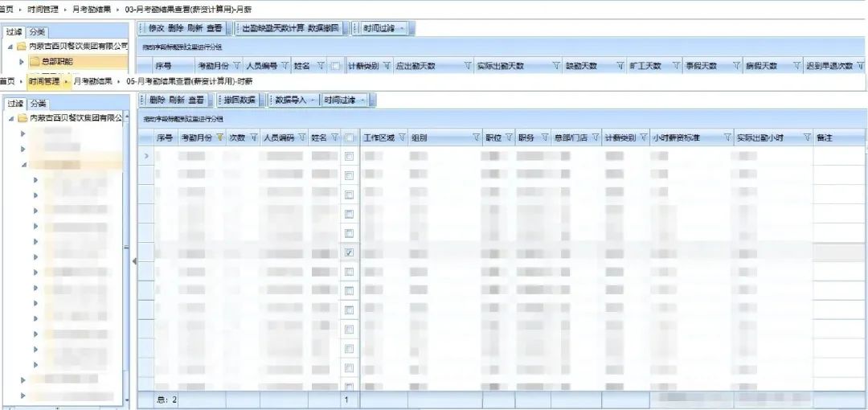Open the filter funnel on 小时薪资标准 column
Screen dimensions: 868x410
point(727,137)
